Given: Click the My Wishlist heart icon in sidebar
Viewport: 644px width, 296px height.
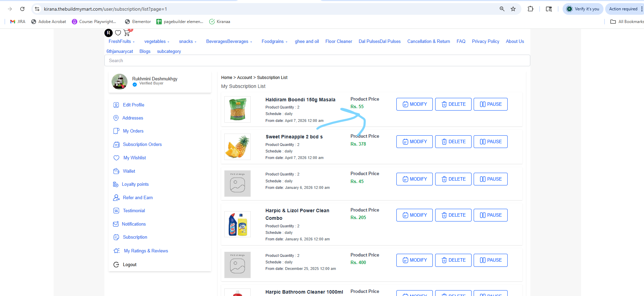Looking at the screenshot, I should (x=116, y=158).
